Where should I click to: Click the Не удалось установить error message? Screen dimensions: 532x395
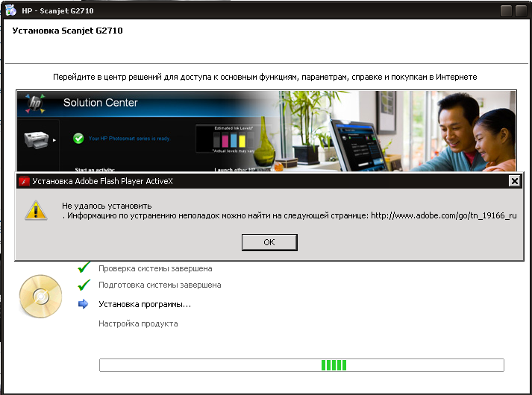point(107,206)
